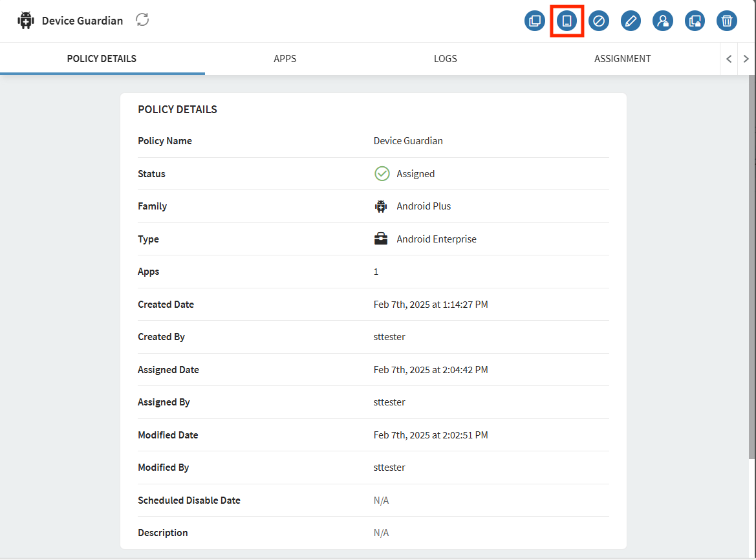Click the Android robot icon in header
This screenshot has width=756, height=560.
point(26,21)
